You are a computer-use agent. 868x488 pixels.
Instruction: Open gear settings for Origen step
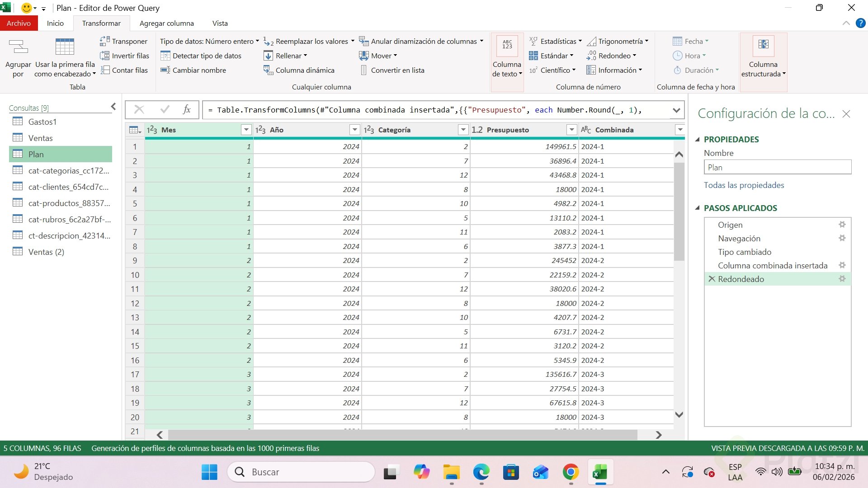[842, 225]
